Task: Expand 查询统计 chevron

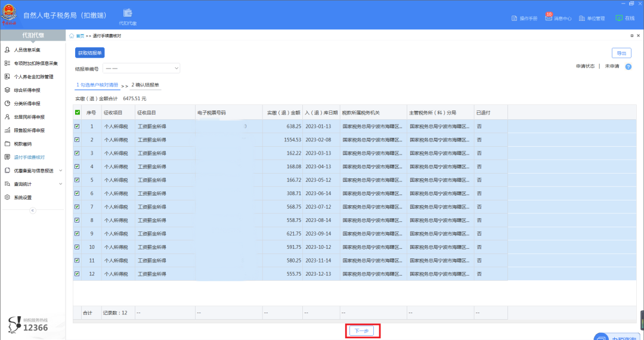Action: click(61, 184)
